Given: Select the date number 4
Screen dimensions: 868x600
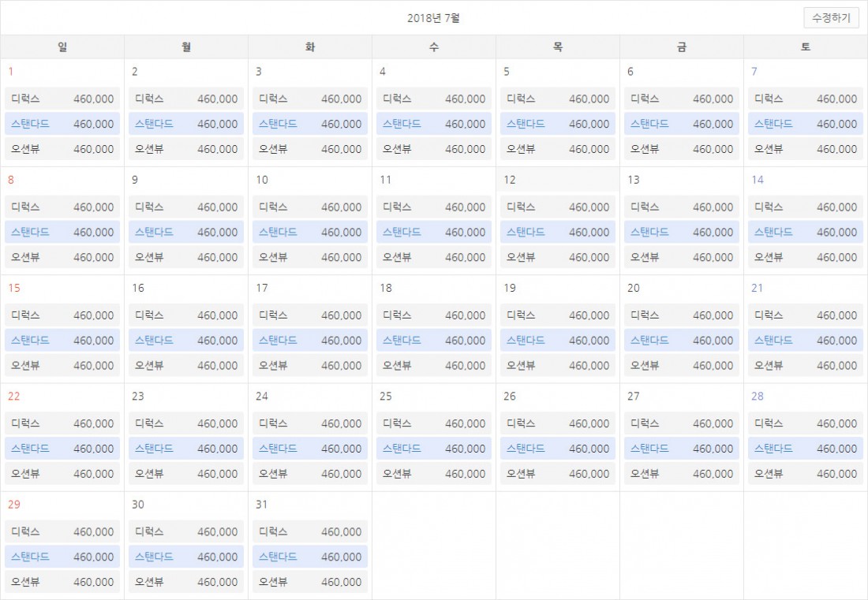Looking at the screenshot, I should tap(383, 71).
